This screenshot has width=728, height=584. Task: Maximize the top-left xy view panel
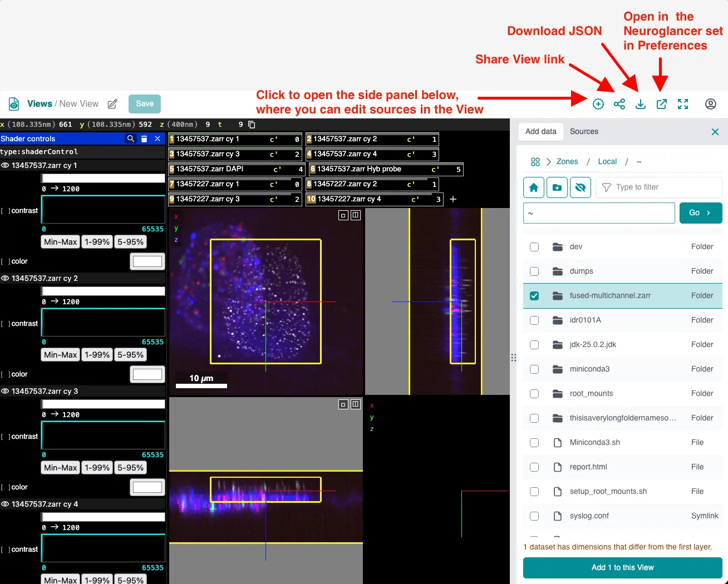(343, 215)
